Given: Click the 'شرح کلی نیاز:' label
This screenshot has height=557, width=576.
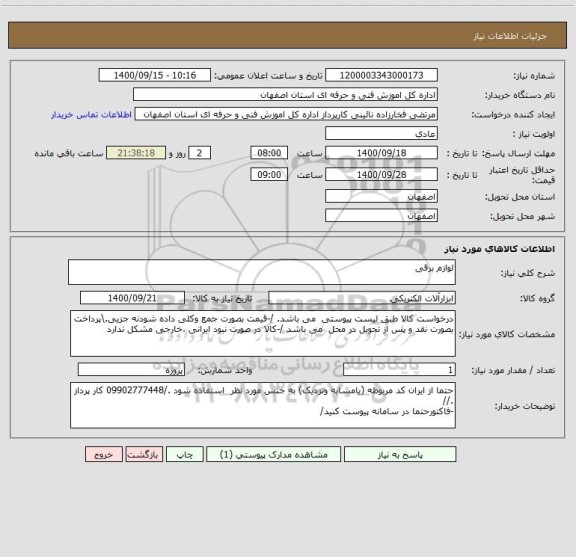Looking at the screenshot, I should click(x=528, y=273).
